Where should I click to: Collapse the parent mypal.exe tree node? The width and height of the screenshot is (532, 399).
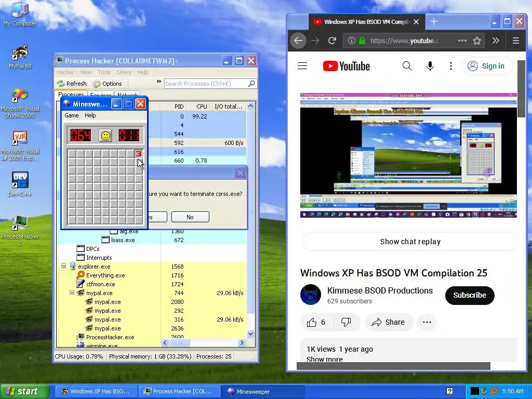point(72,292)
